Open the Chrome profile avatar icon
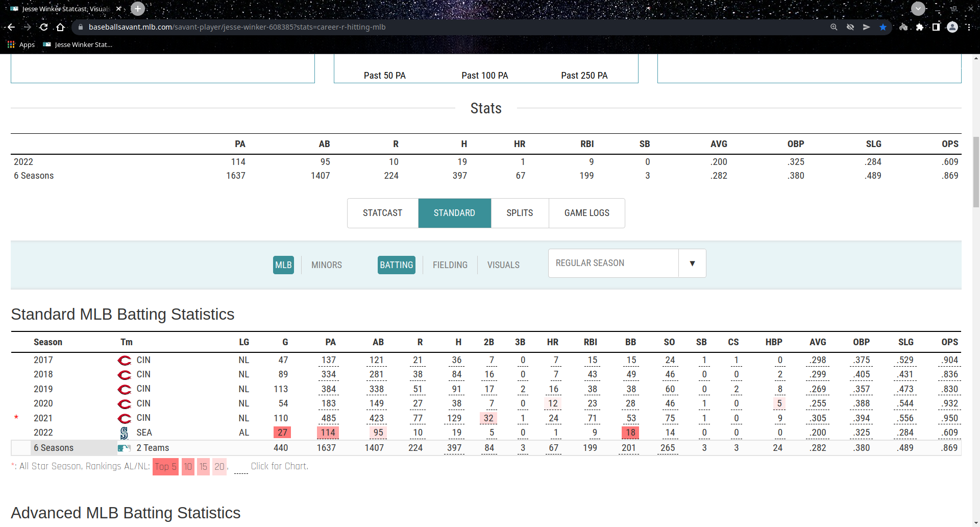The image size is (980, 527). tap(952, 27)
